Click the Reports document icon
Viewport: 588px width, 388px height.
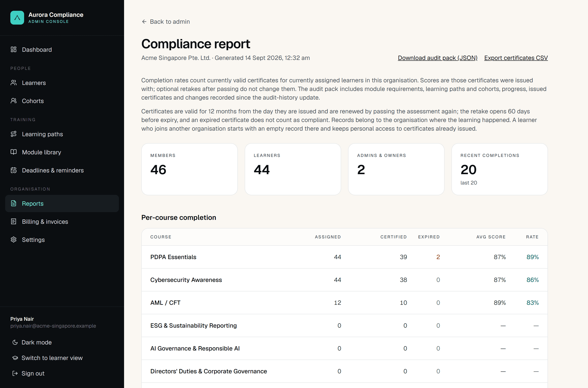14,203
